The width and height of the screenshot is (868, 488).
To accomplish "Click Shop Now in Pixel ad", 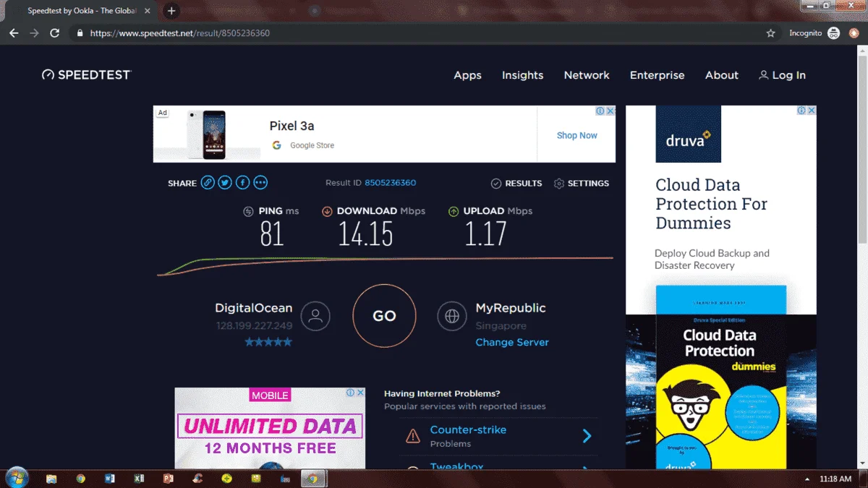I will [x=577, y=135].
